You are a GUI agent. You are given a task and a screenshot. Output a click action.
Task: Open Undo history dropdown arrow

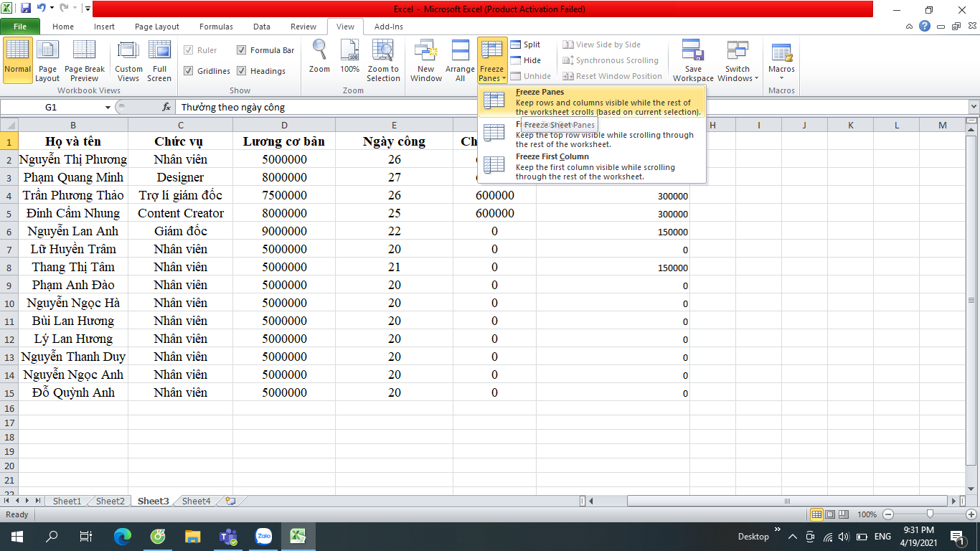tap(52, 9)
